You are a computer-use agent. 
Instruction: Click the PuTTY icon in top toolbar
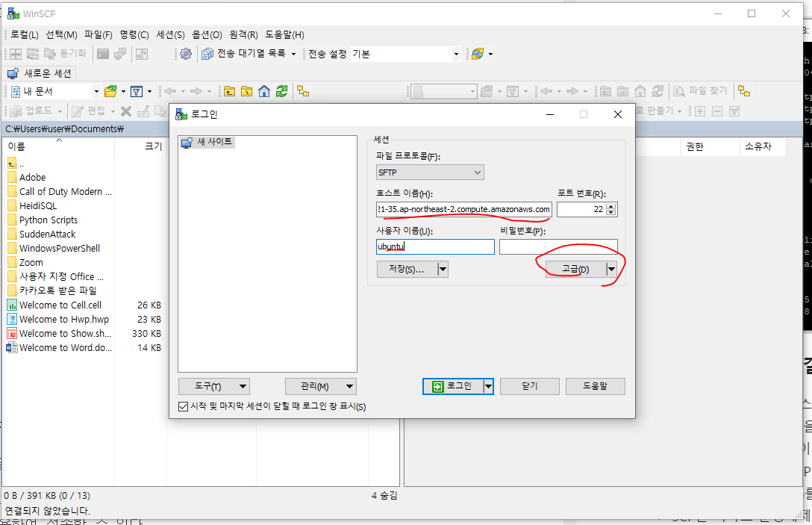click(120, 54)
